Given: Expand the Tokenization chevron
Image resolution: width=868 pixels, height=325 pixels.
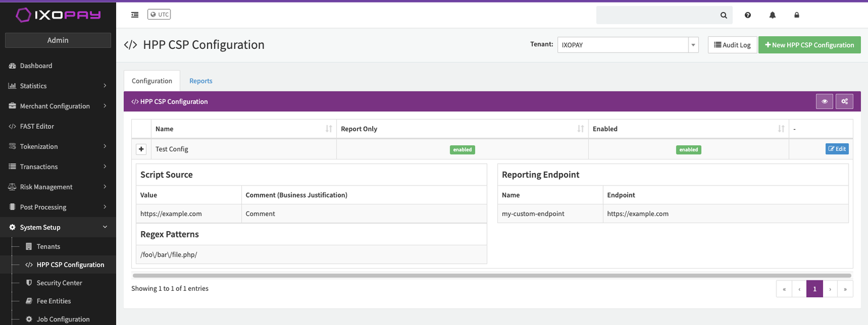Looking at the screenshot, I should pyautogui.click(x=105, y=146).
